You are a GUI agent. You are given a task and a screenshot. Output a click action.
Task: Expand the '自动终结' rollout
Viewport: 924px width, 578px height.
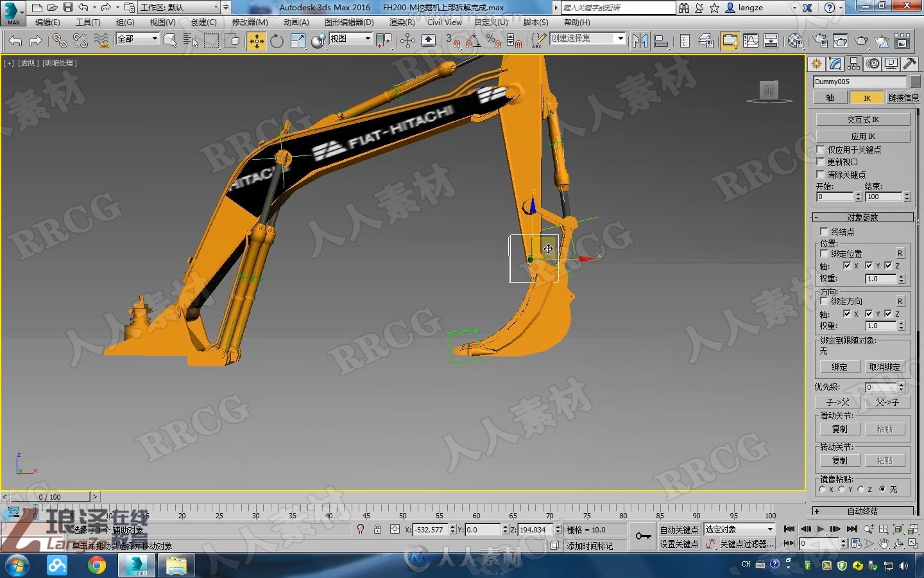(862, 511)
